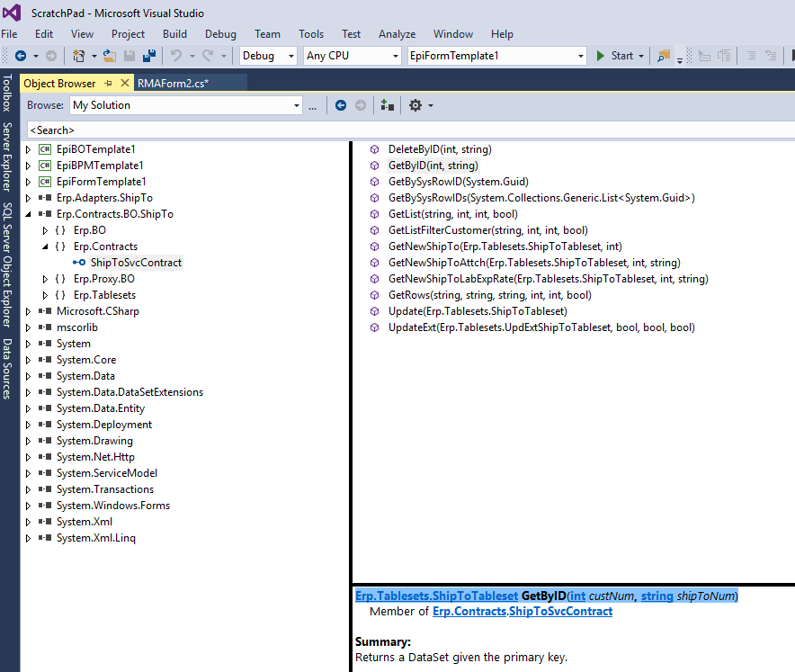The image size is (795, 672).
Task: Expand the System.Windows.Forms tree node
Action: pos(29,506)
